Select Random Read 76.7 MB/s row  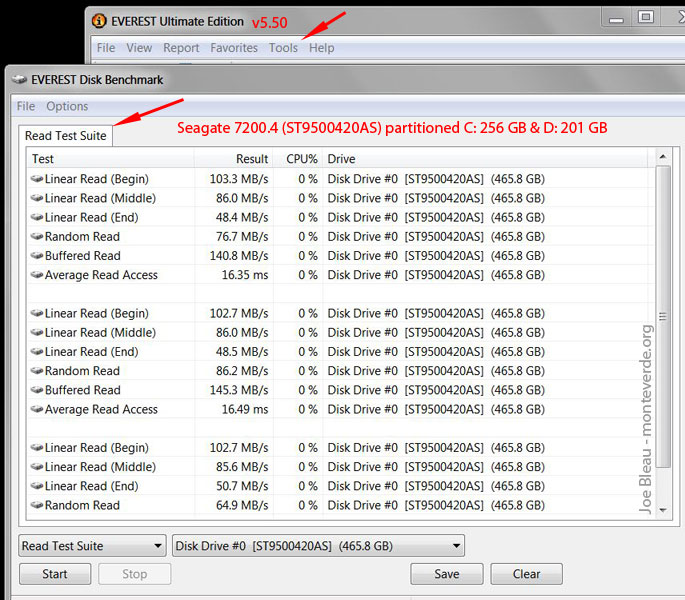click(339, 236)
